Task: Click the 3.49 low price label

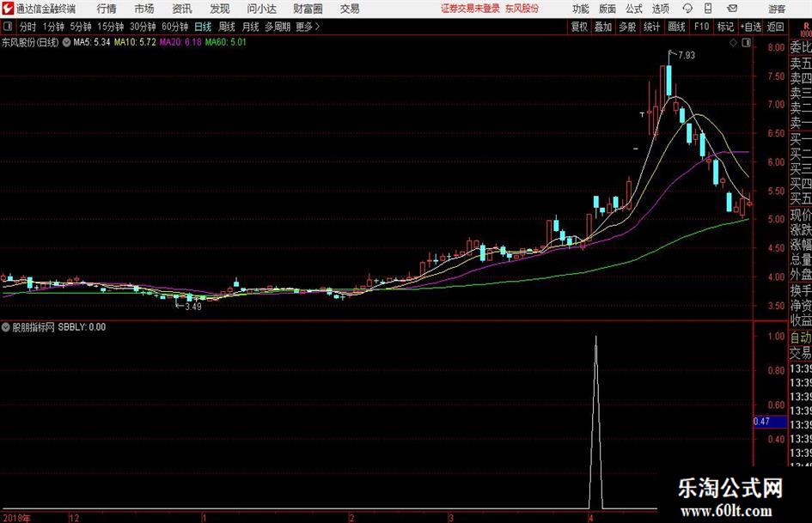Action: tap(192, 307)
